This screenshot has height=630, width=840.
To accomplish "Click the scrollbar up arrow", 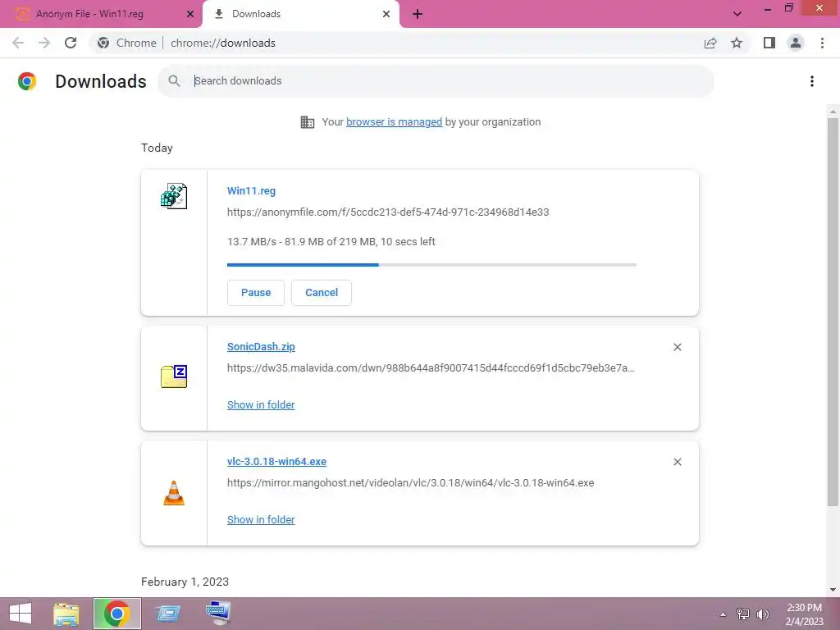I will [x=833, y=112].
